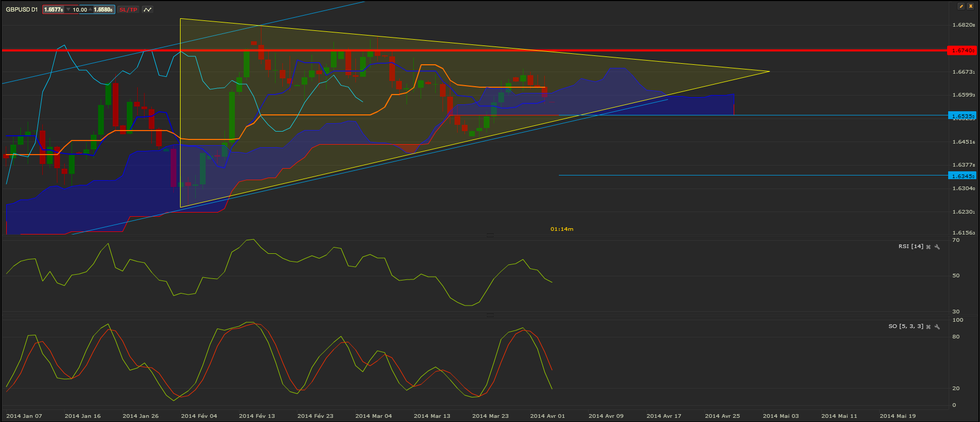Image resolution: width=980 pixels, height=422 pixels.
Task: Click divider handle above stochastic panel
Action: click(490, 315)
